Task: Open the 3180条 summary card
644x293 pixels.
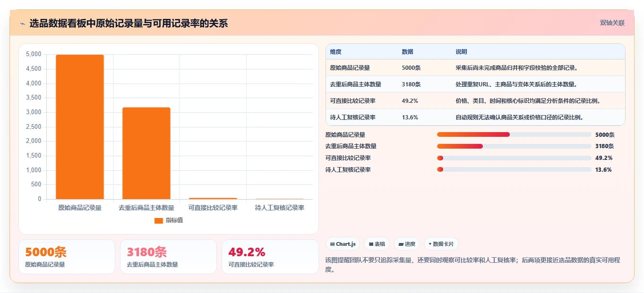Action: pyautogui.click(x=168, y=257)
